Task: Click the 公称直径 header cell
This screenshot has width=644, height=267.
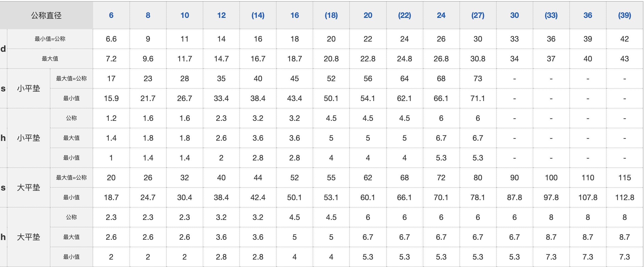Action: coord(46,15)
